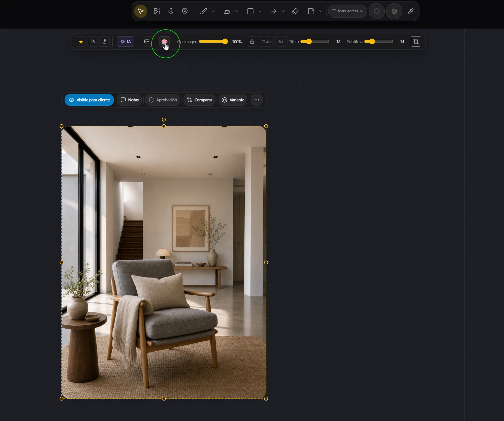Select the eraser tool
The image size is (504, 421).
coord(295,11)
